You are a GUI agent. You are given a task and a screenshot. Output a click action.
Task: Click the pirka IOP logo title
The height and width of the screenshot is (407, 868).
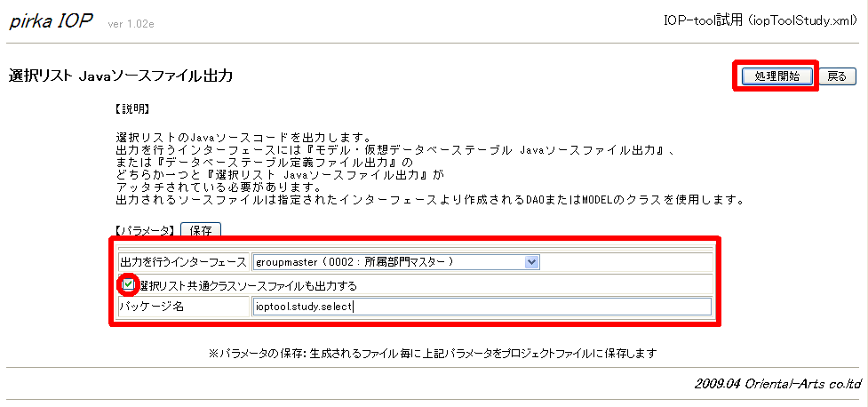pos(51,22)
